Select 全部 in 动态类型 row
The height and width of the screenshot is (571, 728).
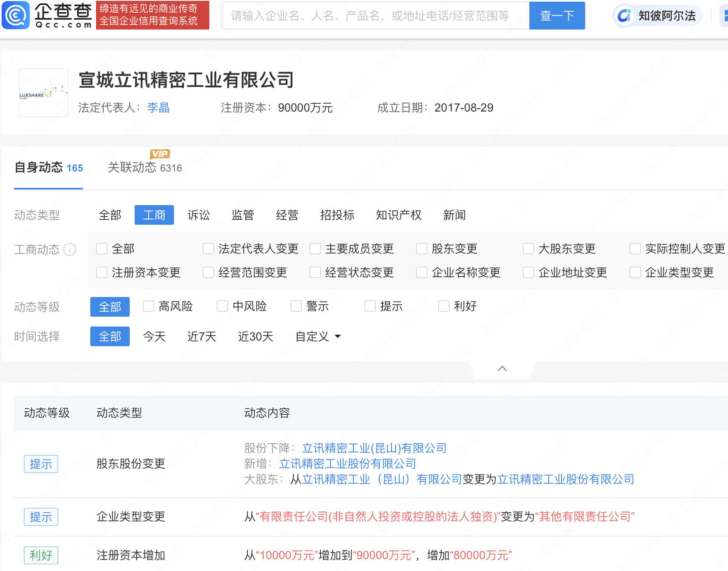click(x=110, y=215)
